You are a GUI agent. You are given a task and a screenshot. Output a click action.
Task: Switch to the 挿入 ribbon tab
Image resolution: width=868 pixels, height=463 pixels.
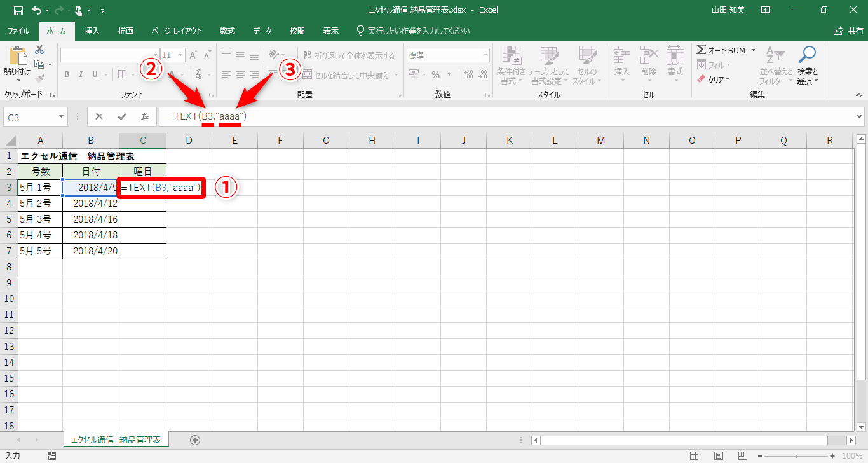click(92, 31)
